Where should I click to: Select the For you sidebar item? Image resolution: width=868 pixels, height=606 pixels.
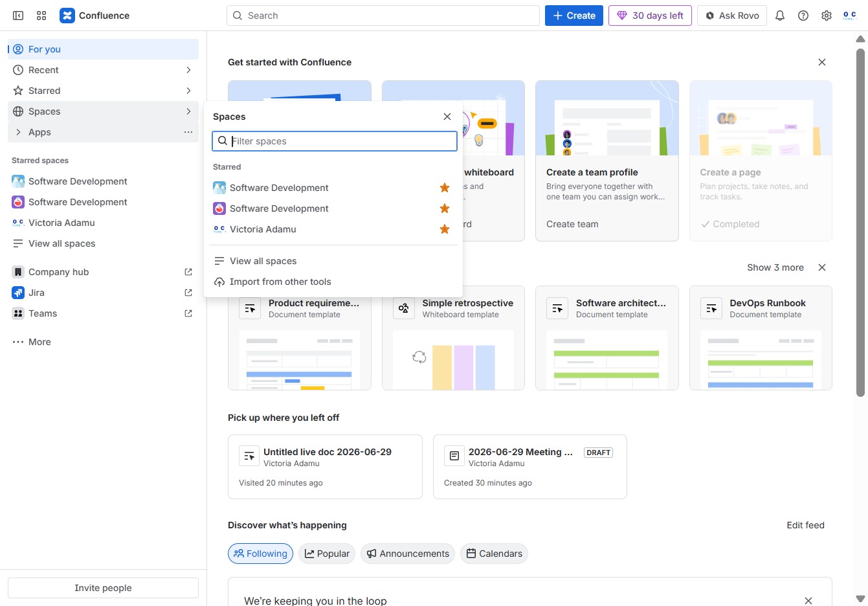click(x=104, y=49)
